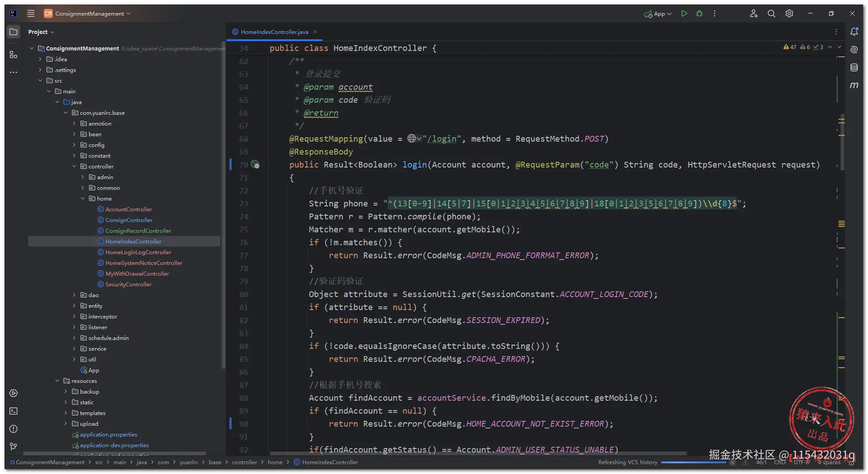Toggle the Project tool window folder icon
868x474 pixels.
pos(13,32)
